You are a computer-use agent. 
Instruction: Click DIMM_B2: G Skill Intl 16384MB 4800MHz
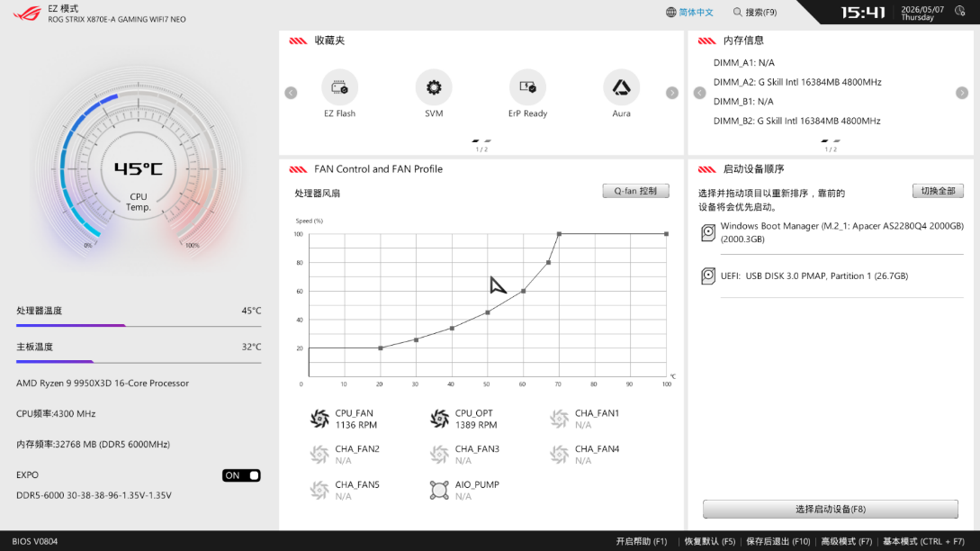tap(797, 121)
